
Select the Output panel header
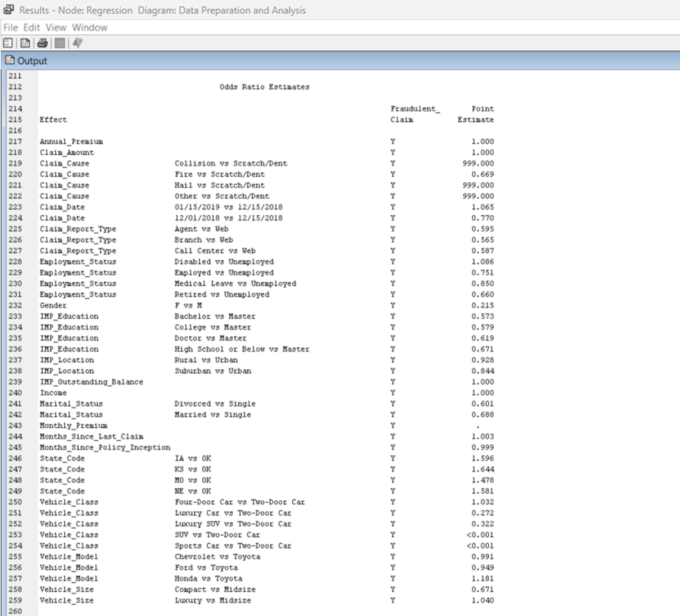[31, 61]
